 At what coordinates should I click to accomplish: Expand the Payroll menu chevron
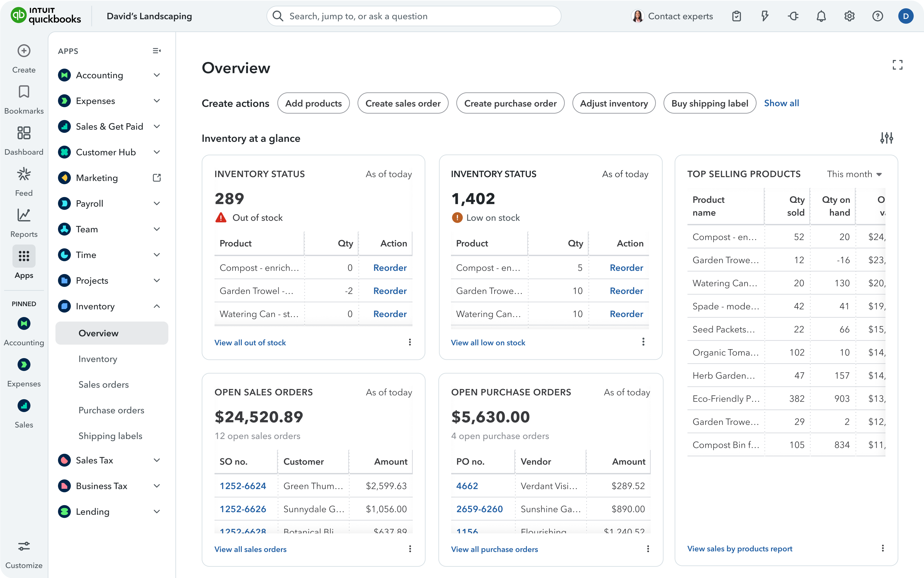[x=157, y=203]
